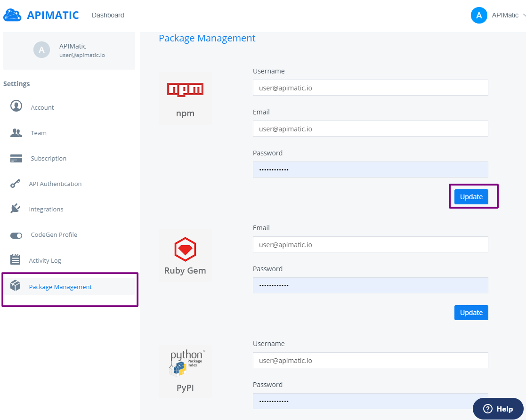Click the PyPI python logo tile
This screenshot has height=420, width=526.
(185, 372)
